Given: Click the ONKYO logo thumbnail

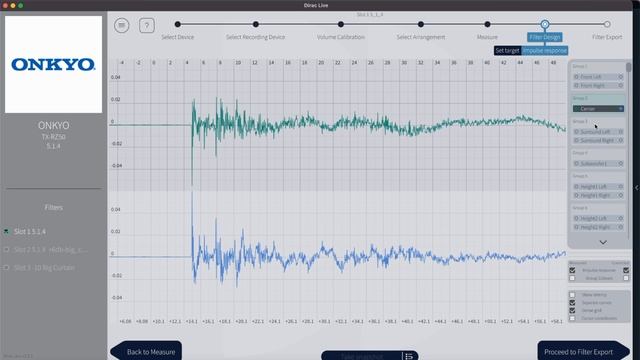Looking at the screenshot, I should pos(53,64).
